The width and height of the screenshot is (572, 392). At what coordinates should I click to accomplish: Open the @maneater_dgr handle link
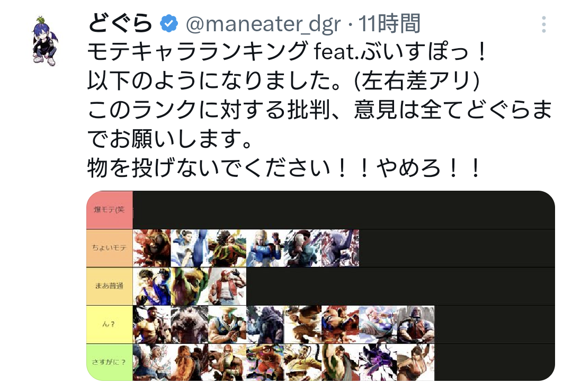point(263,24)
